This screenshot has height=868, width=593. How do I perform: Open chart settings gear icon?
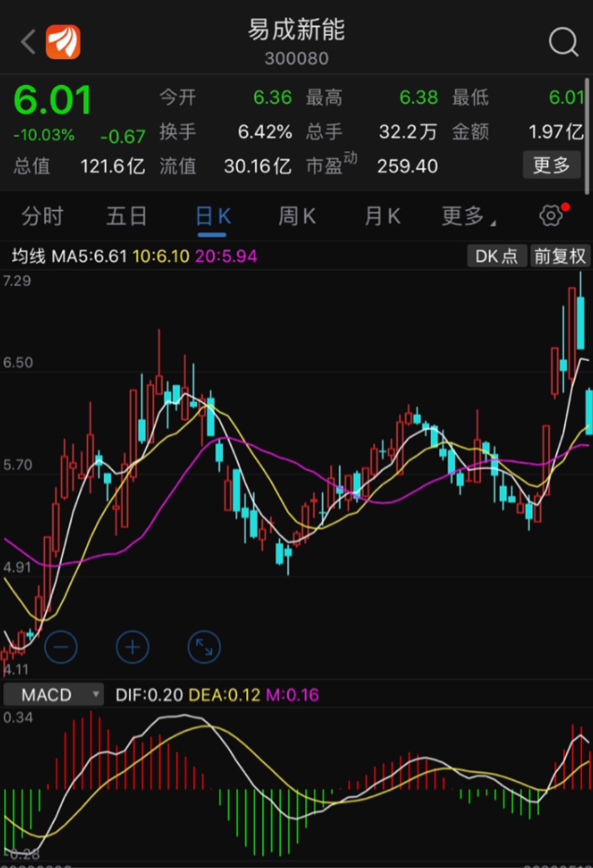551,216
